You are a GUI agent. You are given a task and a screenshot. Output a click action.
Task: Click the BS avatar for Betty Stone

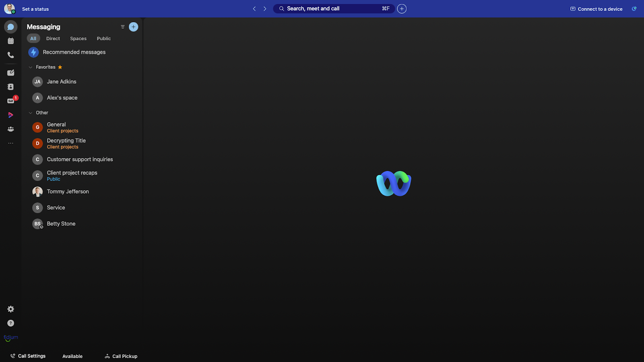point(37,224)
